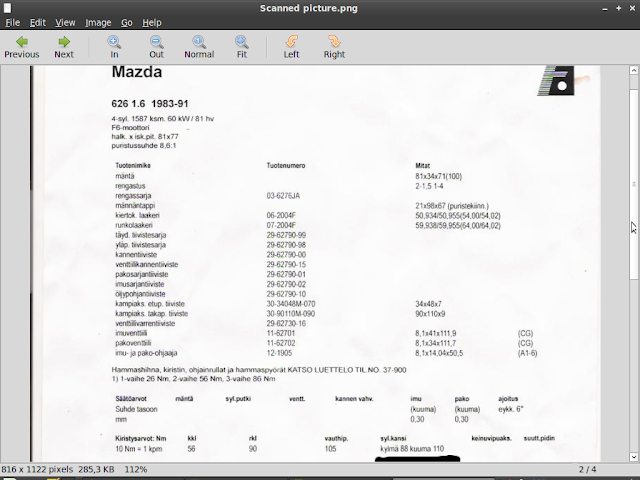Viewport: 640px width, 480px height.
Task: Rotate the image Left
Action: point(291,47)
